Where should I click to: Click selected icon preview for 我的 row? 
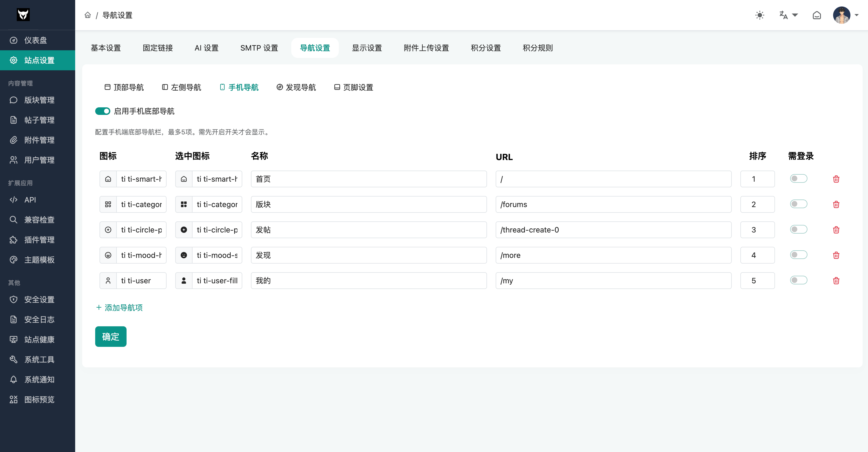(184, 281)
